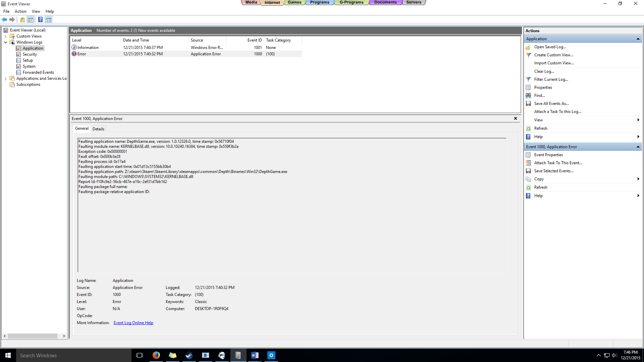This screenshot has width=644, height=362.
Task: Navigate back using the toolbar arrow
Action: tap(4, 19)
